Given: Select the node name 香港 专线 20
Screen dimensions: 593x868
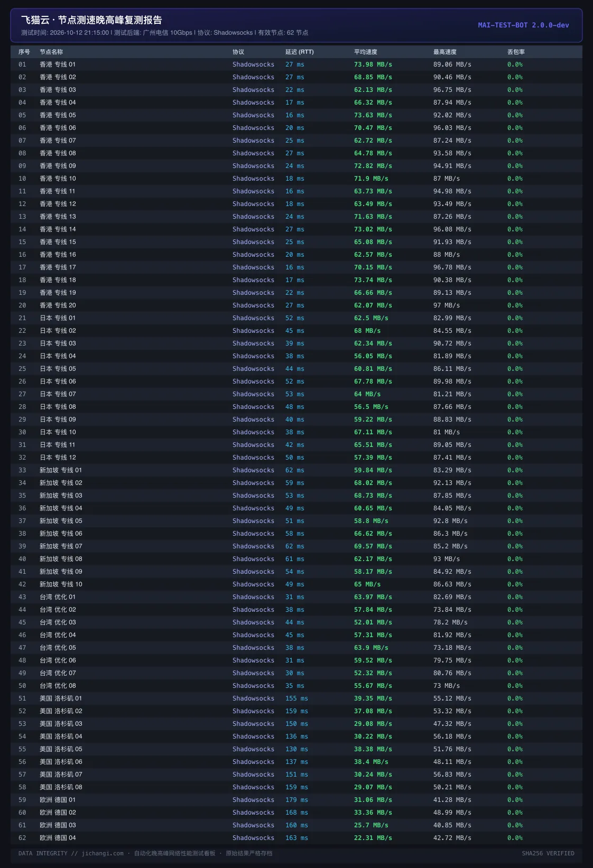Looking at the screenshot, I should point(58,305).
